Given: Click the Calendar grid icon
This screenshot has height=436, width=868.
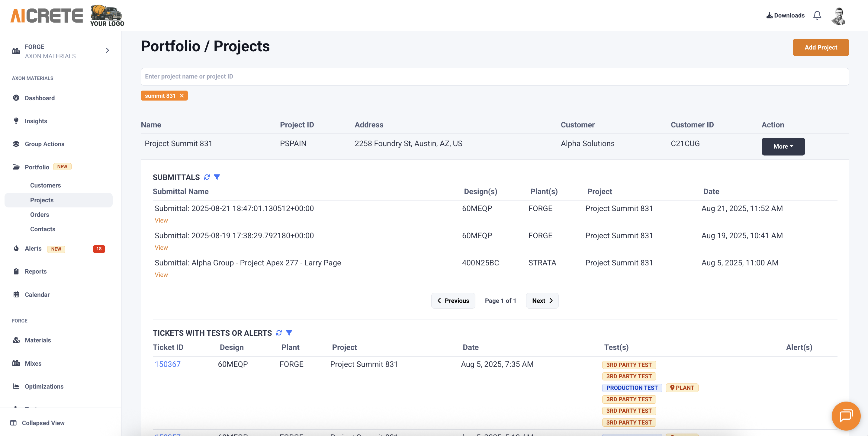Looking at the screenshot, I should coord(16,294).
